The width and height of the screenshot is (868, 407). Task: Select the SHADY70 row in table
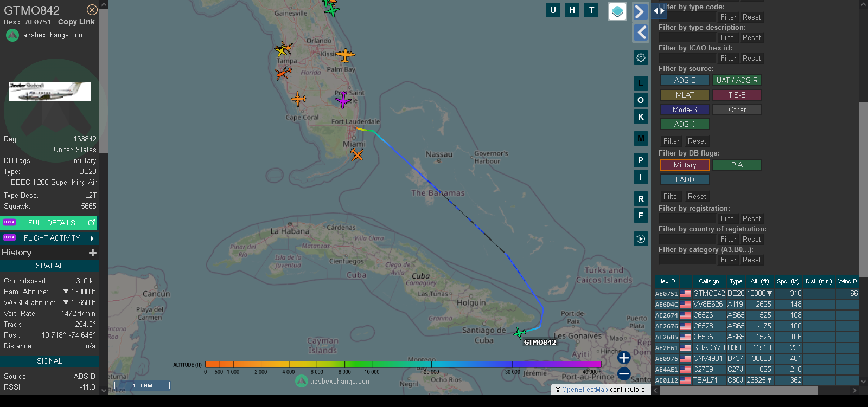tap(756, 348)
